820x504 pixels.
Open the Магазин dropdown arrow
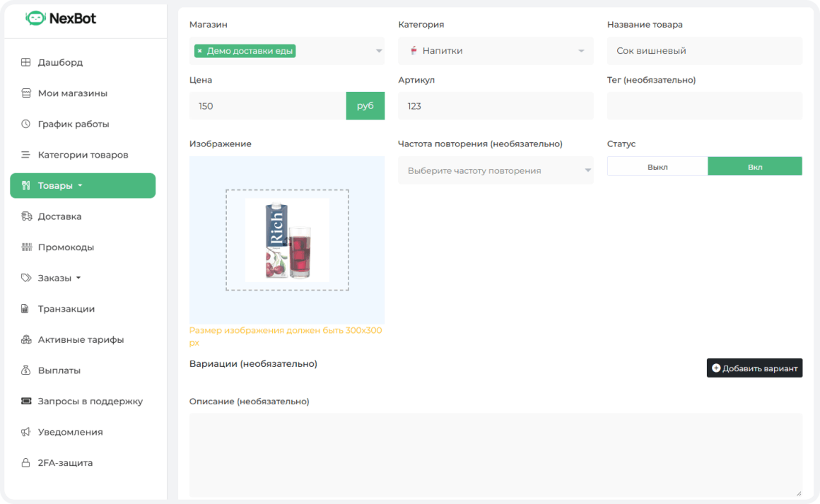coord(379,51)
